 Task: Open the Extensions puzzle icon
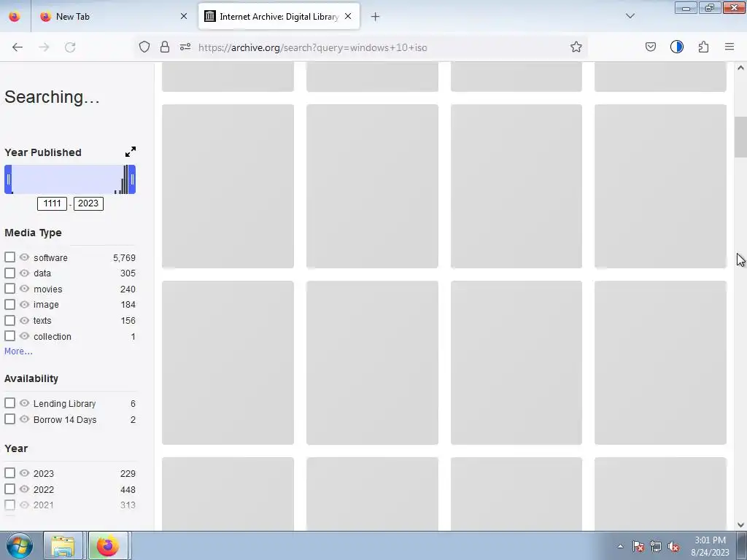pyautogui.click(x=703, y=47)
